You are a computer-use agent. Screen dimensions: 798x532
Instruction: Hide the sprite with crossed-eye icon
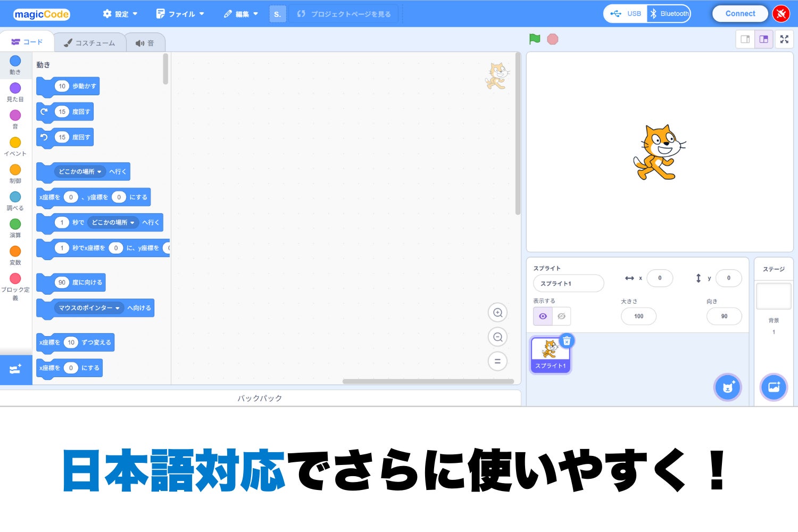pos(561,316)
